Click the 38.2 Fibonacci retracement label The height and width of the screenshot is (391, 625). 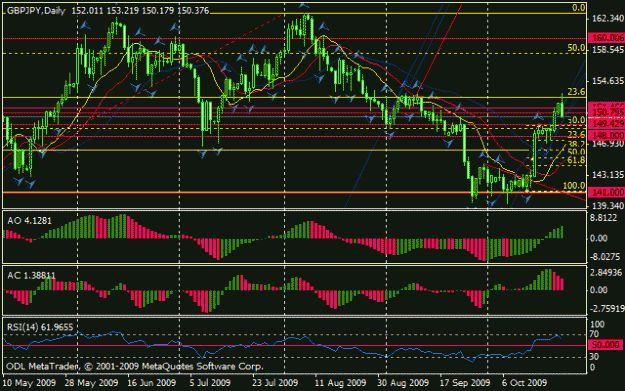[576, 144]
